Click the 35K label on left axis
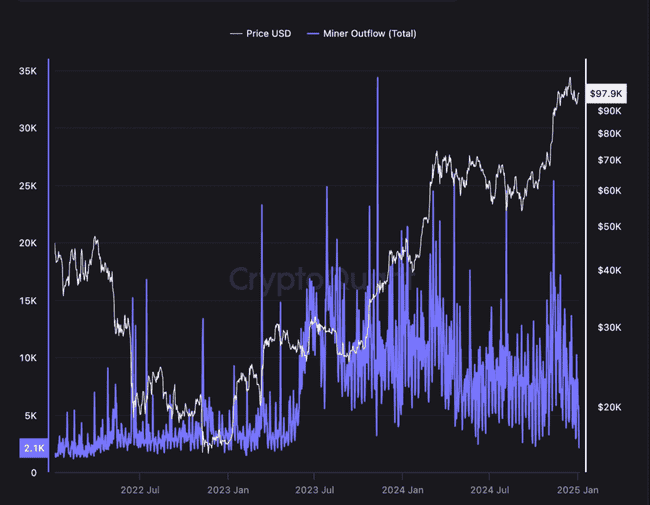This screenshot has height=505, width=650. [28, 71]
